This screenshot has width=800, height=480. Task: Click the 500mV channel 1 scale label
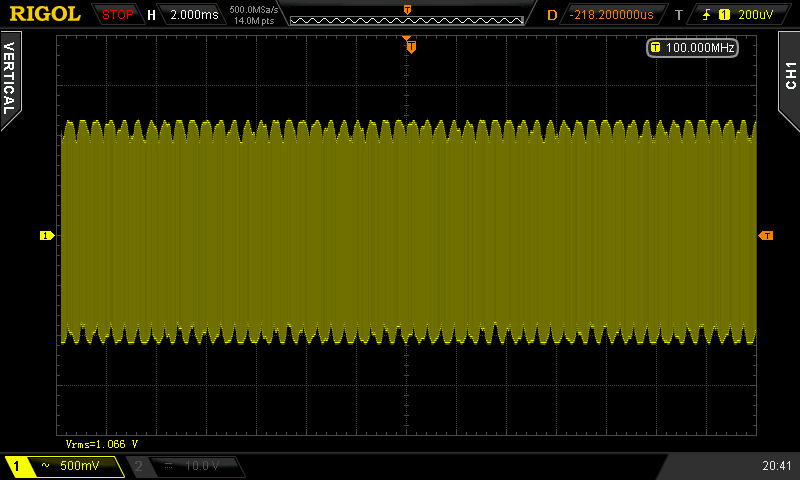coord(80,465)
